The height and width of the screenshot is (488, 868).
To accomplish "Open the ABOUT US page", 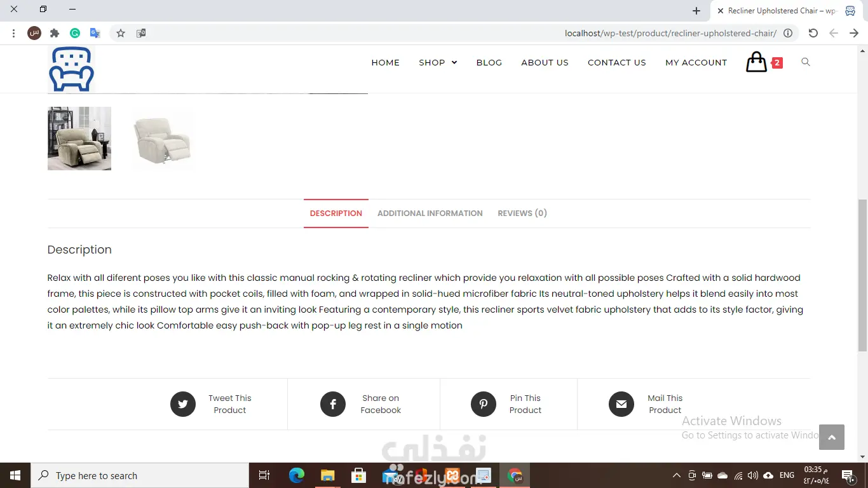I will coord(545,62).
